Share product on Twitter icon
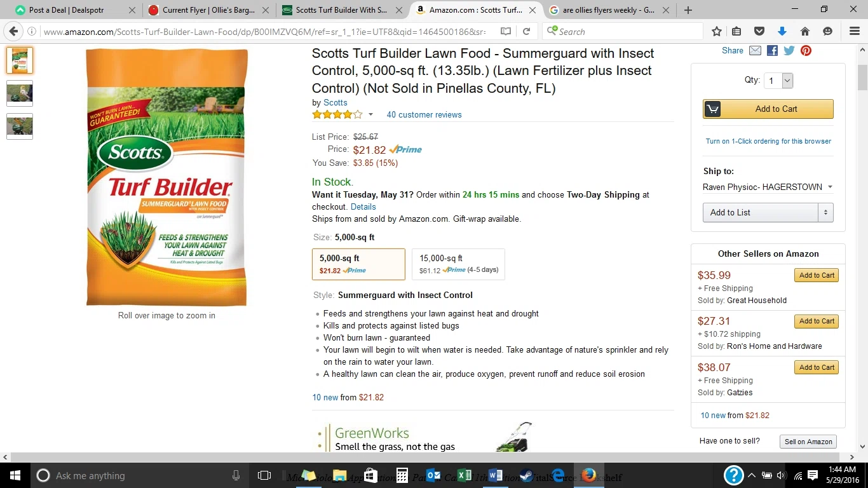The height and width of the screenshot is (488, 868). click(789, 51)
